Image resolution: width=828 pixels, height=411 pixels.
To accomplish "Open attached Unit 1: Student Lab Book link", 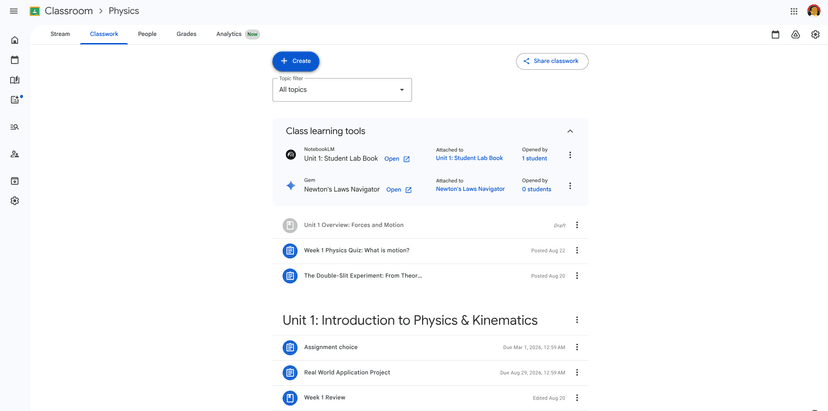I will click(x=469, y=158).
